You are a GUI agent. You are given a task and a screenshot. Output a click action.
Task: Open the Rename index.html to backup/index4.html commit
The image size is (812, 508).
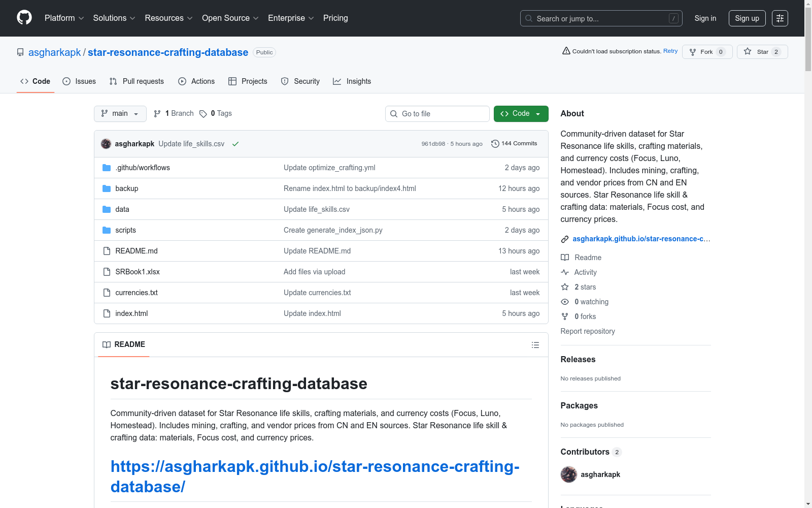[x=350, y=188]
